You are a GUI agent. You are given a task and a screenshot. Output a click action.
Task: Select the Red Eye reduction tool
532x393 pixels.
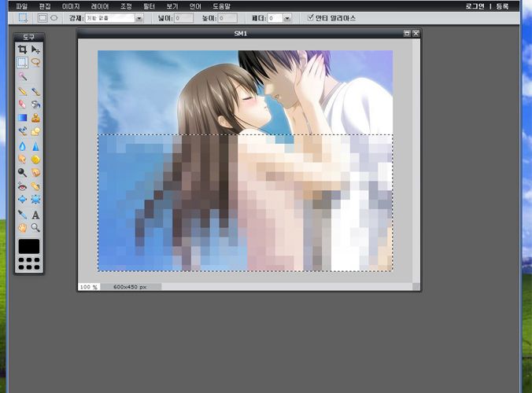click(22, 186)
